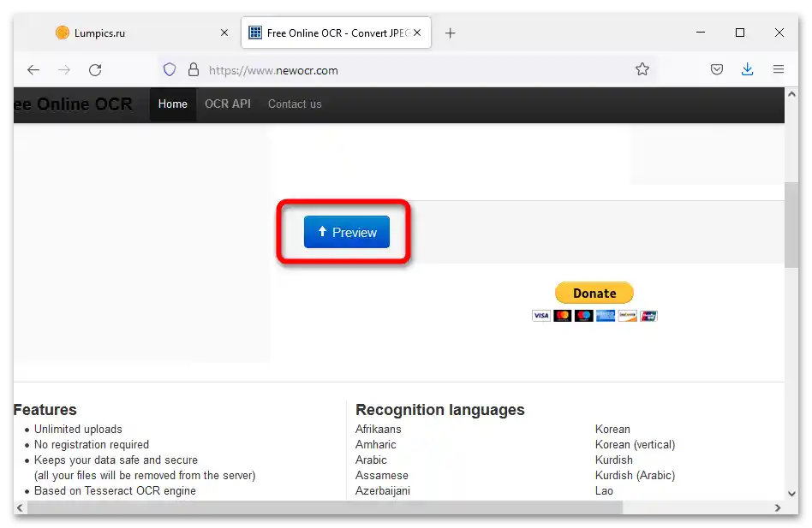Click the vertical scrollbar thumb

(x=791, y=225)
